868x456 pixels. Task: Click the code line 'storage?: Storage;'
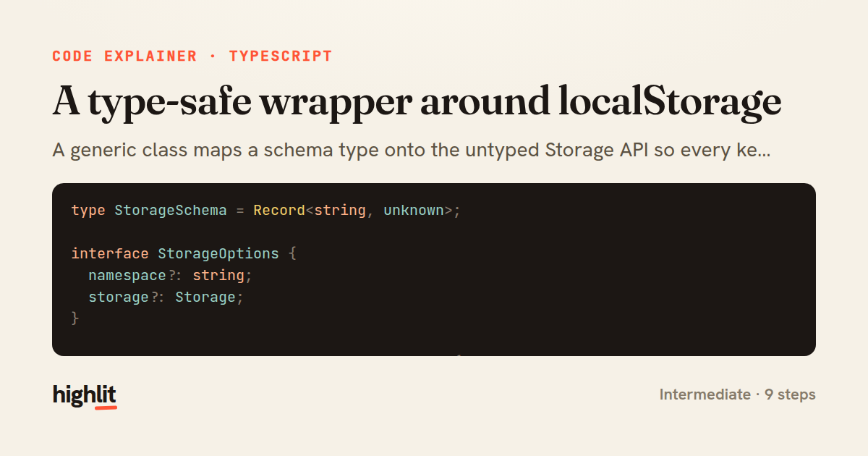pos(166,297)
